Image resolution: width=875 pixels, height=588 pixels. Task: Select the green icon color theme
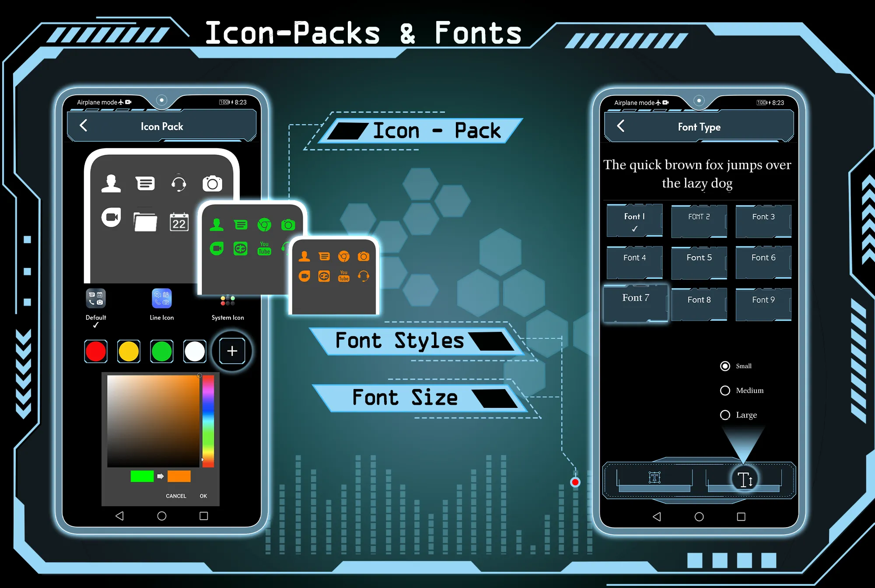coord(161,351)
